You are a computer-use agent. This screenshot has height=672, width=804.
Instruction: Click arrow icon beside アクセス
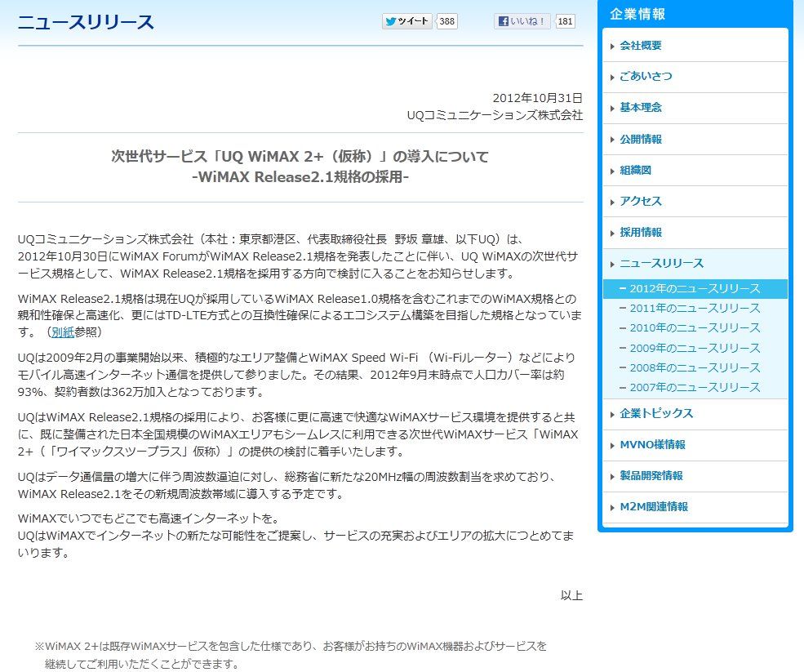[612, 202]
